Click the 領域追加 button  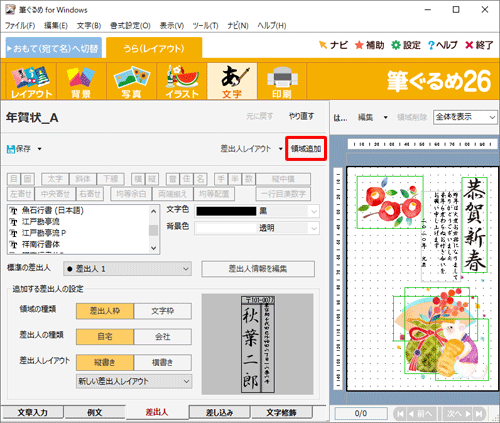pyautogui.click(x=306, y=149)
